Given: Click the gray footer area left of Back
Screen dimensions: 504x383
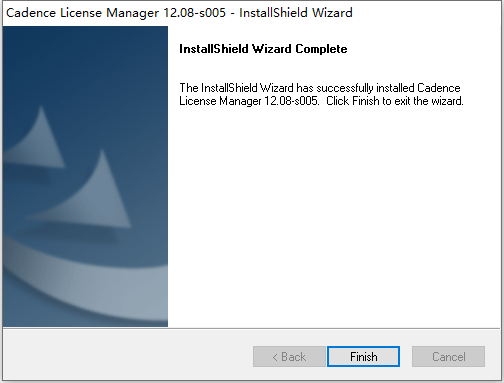Looking at the screenshot, I should coord(127,355).
